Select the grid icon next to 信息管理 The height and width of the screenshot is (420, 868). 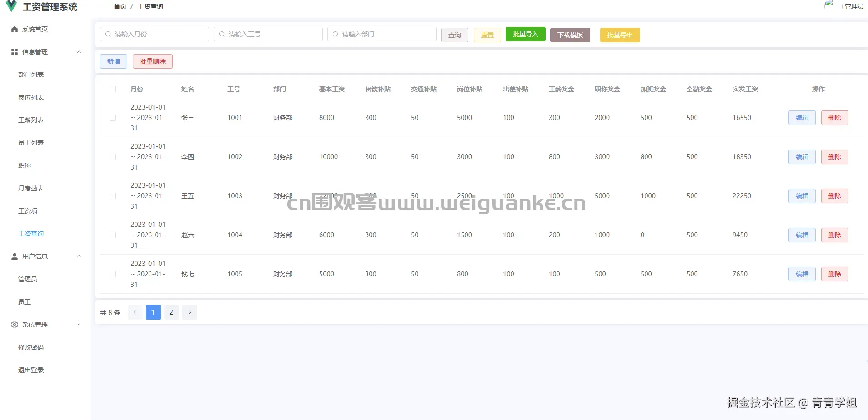pos(14,51)
